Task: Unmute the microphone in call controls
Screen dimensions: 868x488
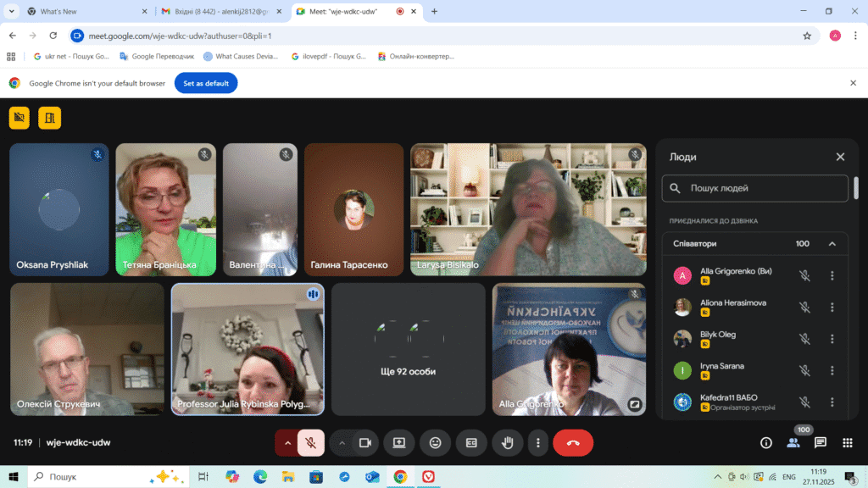Action: coord(312,442)
